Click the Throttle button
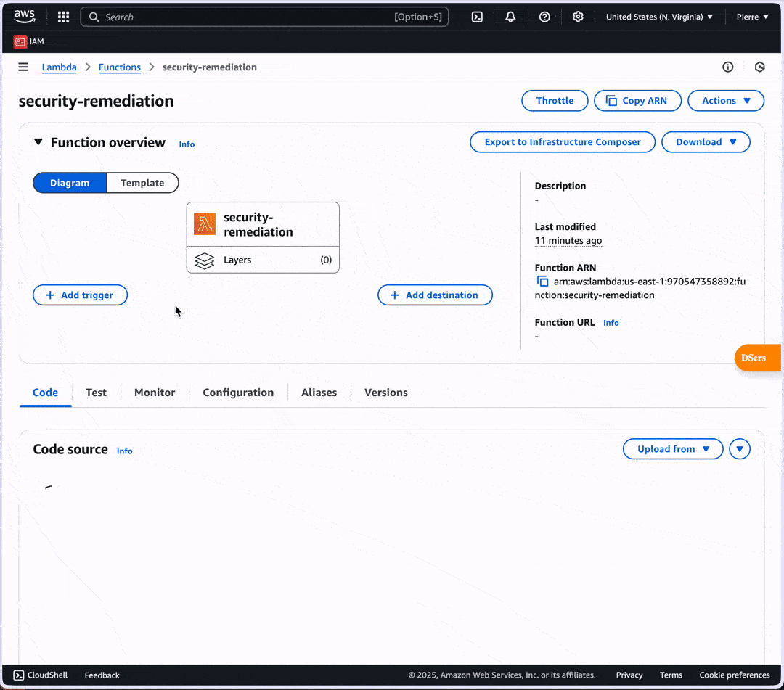The width and height of the screenshot is (784, 690). pyautogui.click(x=555, y=100)
